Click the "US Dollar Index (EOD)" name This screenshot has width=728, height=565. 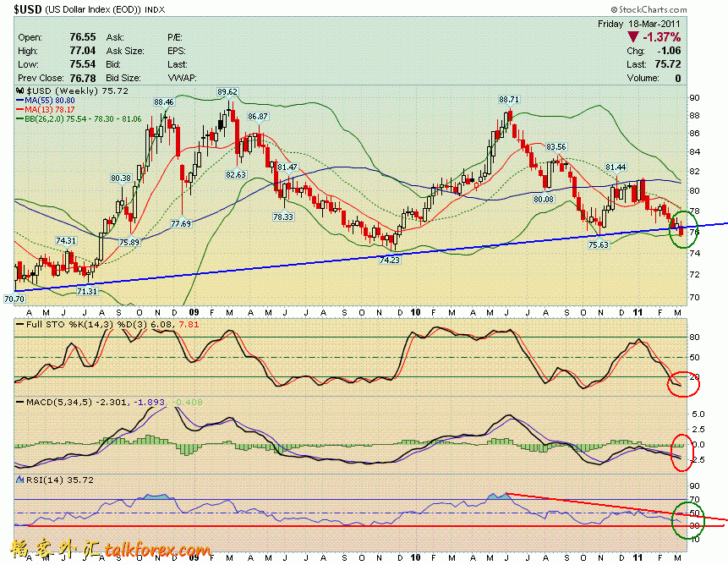pos(92,9)
